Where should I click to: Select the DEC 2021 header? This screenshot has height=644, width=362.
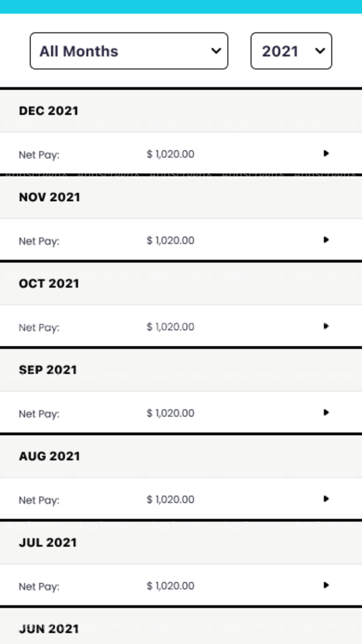(49, 111)
